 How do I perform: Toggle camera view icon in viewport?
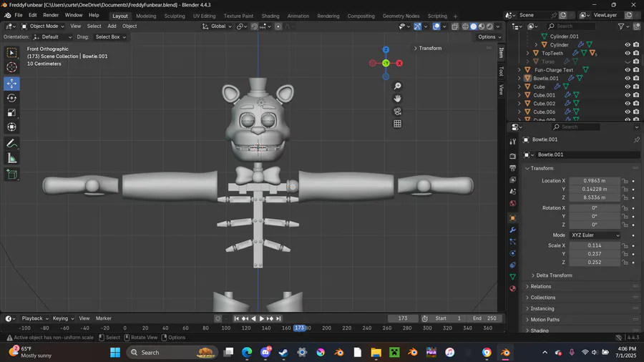pos(397,111)
